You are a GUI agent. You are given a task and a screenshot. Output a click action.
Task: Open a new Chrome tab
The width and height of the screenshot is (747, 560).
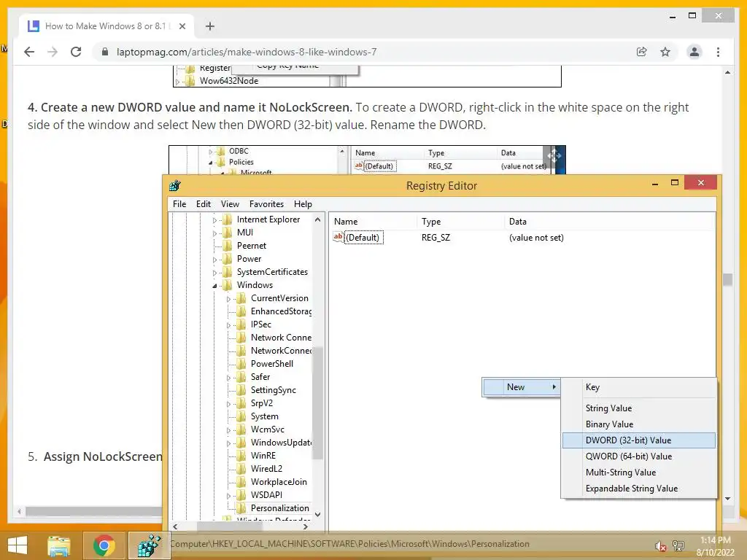pos(209,26)
